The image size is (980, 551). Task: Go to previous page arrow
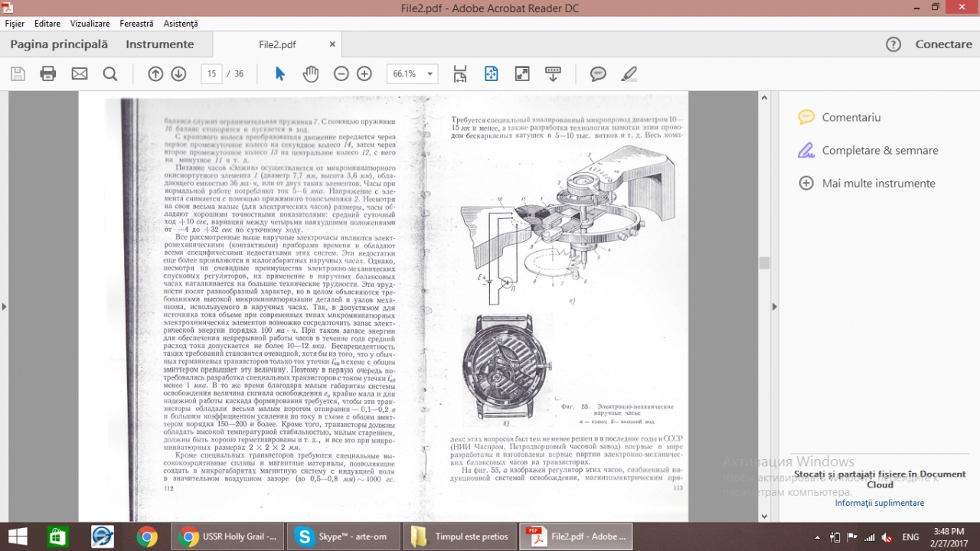(155, 73)
